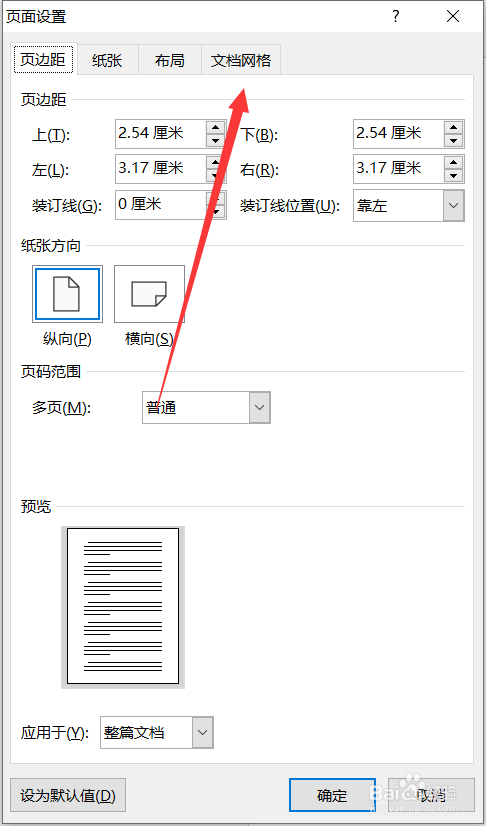Screen dimensions: 486x826
Task: Decrease the 上(T) top margin value
Action: click(x=215, y=141)
